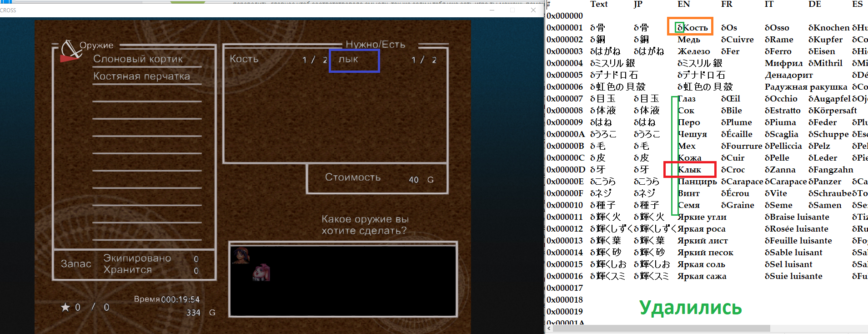868x334 pixels.
Task: Click the Яркая соль cell
Action: (702, 264)
